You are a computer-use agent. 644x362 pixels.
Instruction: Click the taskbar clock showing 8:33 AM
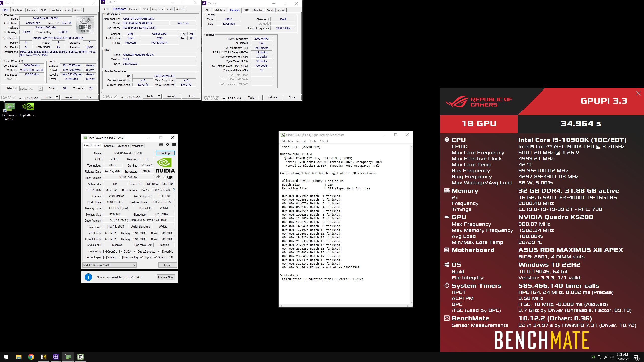[x=622, y=357]
